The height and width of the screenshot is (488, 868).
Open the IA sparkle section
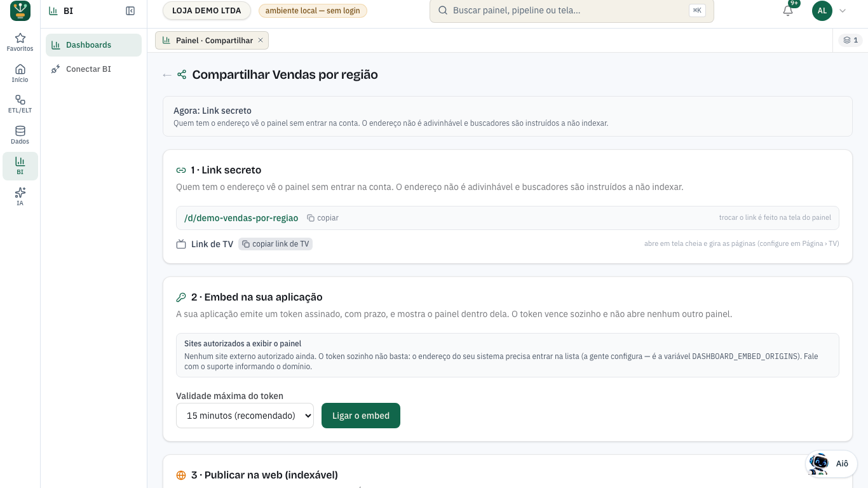tap(20, 196)
